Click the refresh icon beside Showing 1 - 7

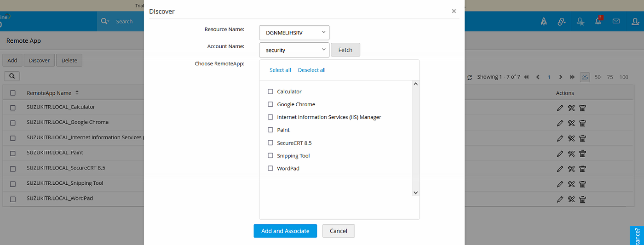[x=470, y=77]
